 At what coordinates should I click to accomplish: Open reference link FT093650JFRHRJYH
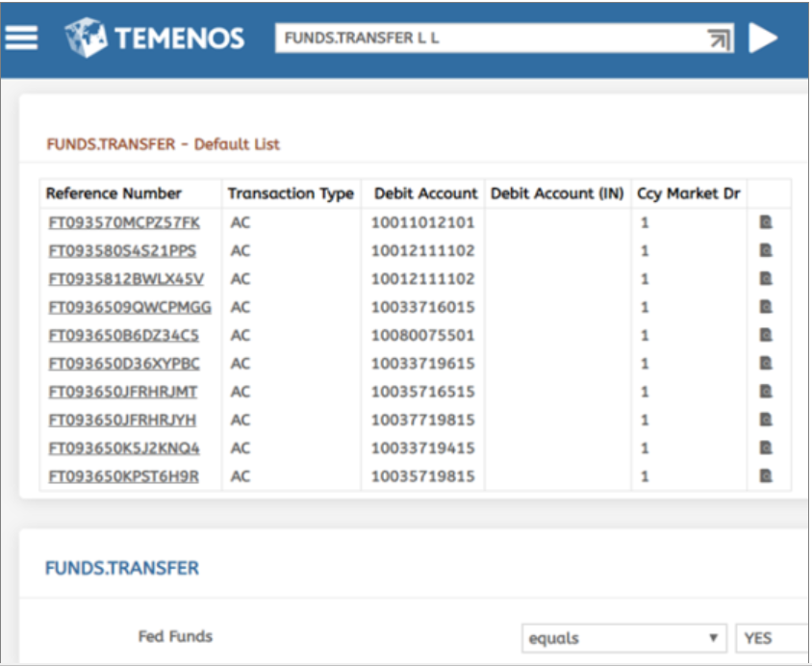pos(122,421)
